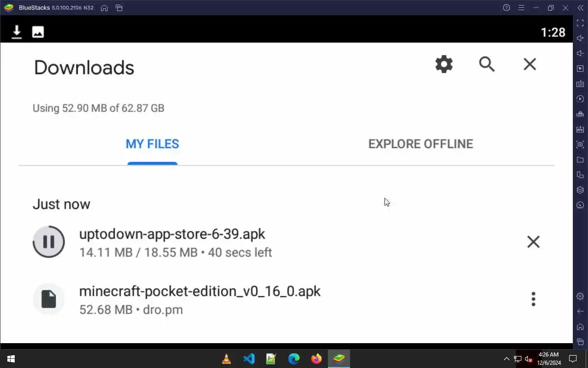Increase volume in BlueStacks sidebar
The image size is (588, 368).
point(580,38)
